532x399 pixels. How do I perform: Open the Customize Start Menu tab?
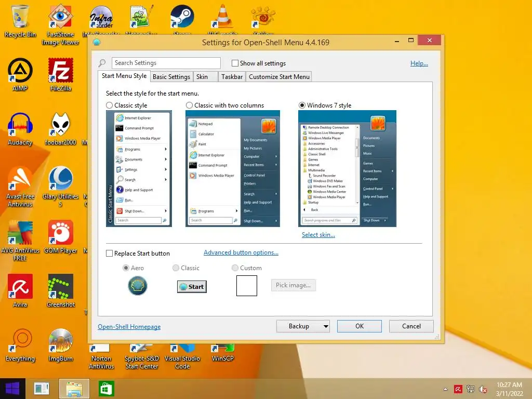tap(279, 77)
